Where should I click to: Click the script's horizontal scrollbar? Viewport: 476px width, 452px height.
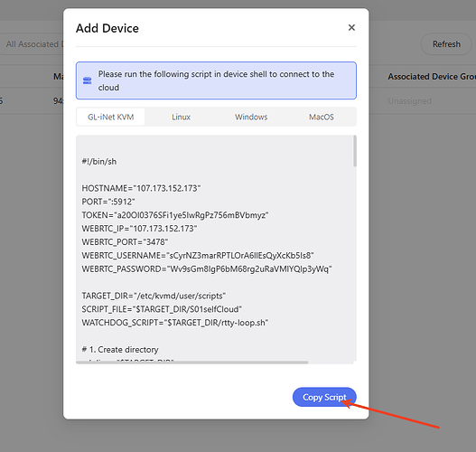(192, 363)
